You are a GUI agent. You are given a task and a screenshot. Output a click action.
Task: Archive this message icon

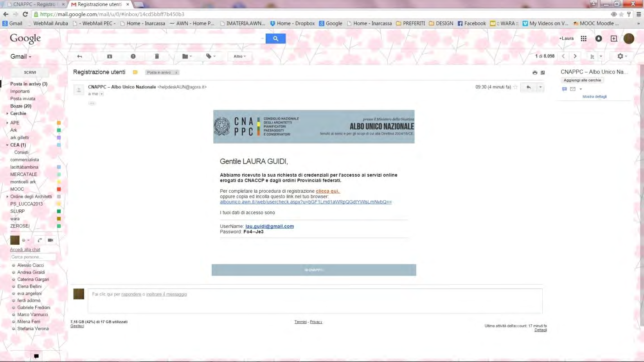[x=110, y=56]
